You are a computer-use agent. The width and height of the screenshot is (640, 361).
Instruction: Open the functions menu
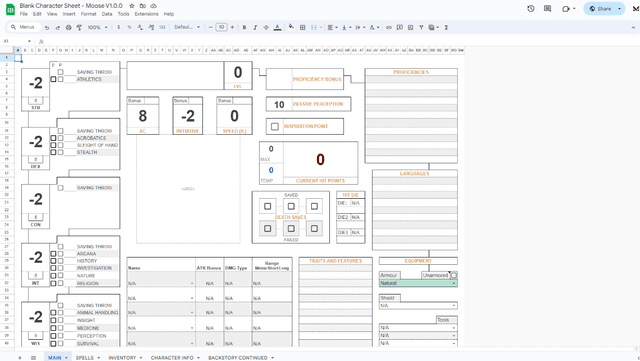pyautogui.click(x=446, y=27)
